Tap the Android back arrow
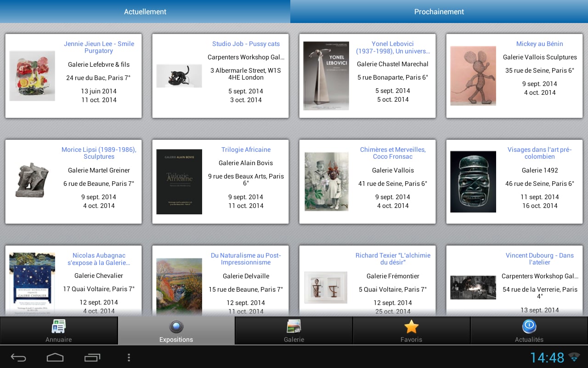Viewport: 588px width, 368px height. (18, 357)
